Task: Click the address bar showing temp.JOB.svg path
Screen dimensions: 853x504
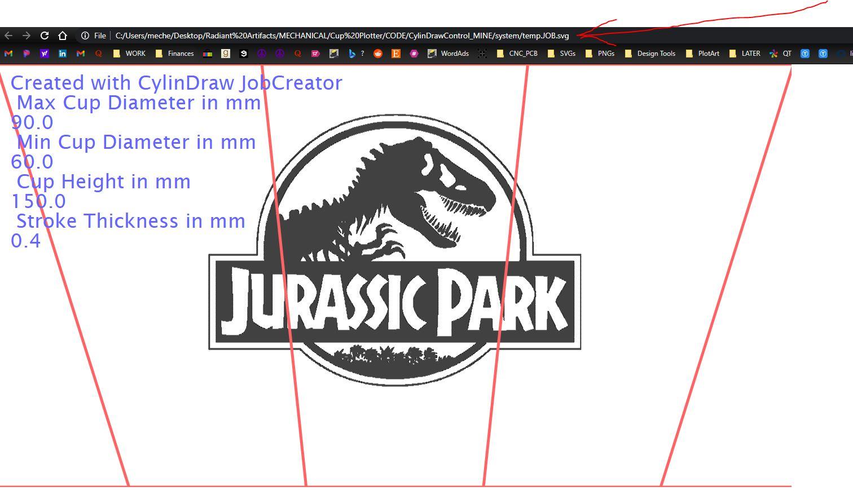Action: point(342,36)
